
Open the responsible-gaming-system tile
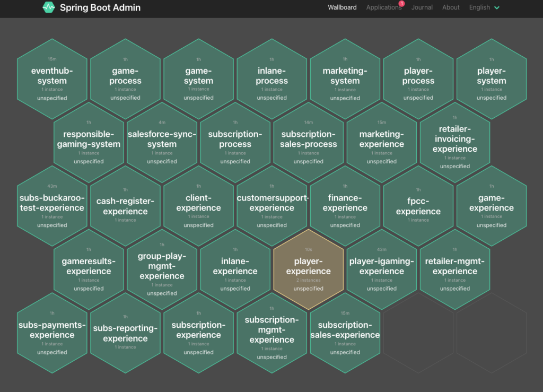[x=89, y=142]
